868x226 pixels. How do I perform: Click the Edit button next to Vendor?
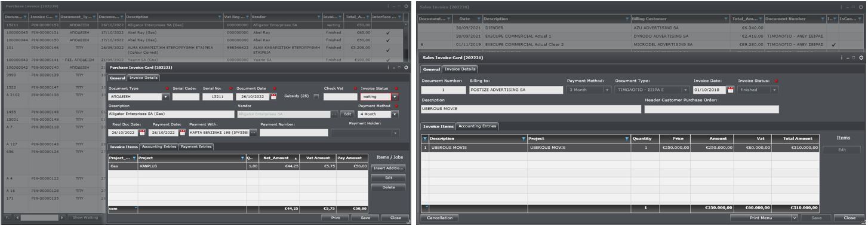coord(347,114)
